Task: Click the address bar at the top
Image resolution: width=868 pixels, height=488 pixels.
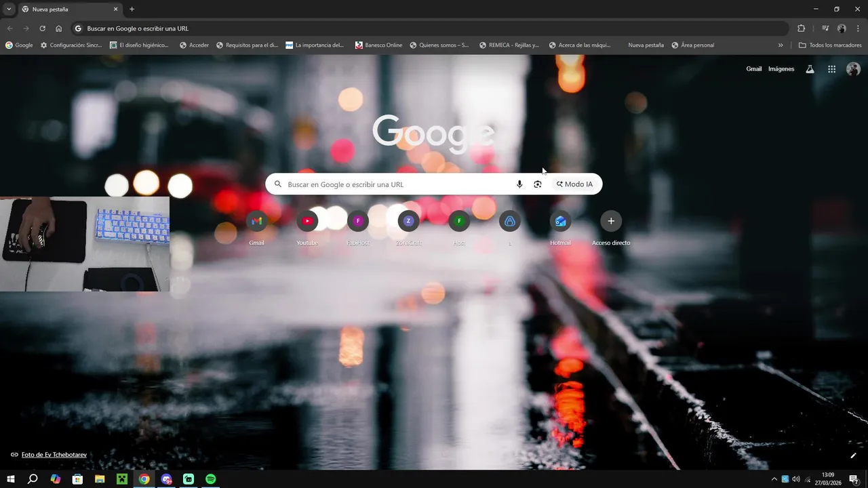Action: coord(430,28)
